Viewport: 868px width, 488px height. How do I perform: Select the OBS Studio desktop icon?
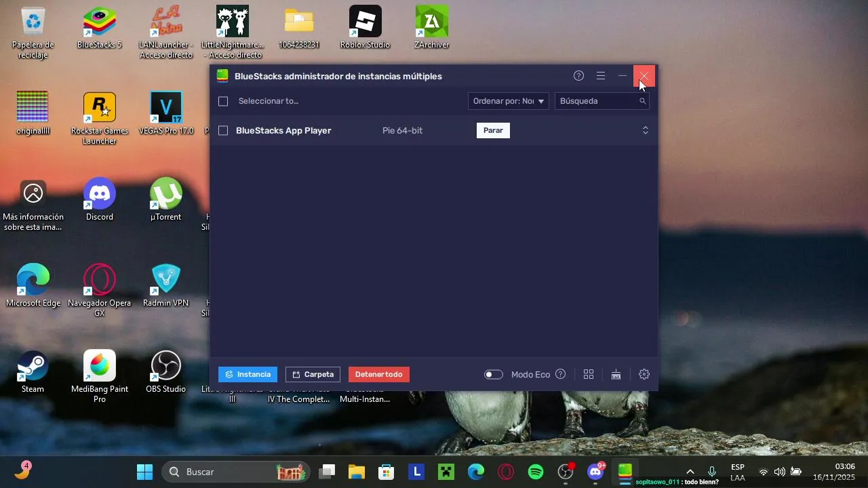click(166, 372)
